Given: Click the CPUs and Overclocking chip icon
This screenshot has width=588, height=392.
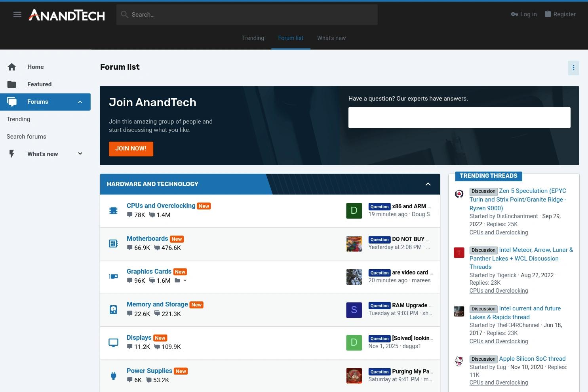Looking at the screenshot, I should 113,211.
